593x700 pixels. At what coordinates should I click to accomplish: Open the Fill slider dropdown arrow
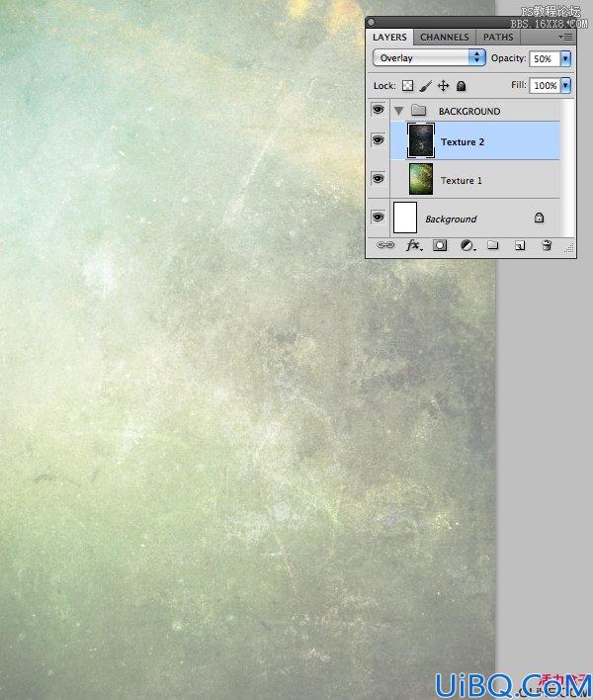click(565, 85)
